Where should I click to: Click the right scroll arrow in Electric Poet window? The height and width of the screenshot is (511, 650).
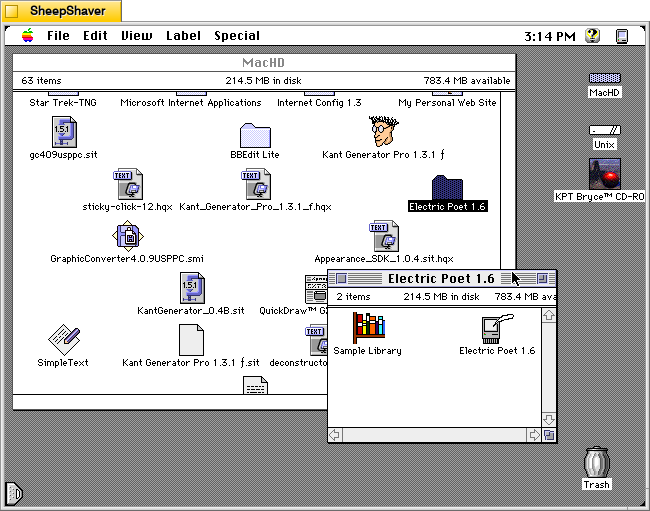point(534,435)
